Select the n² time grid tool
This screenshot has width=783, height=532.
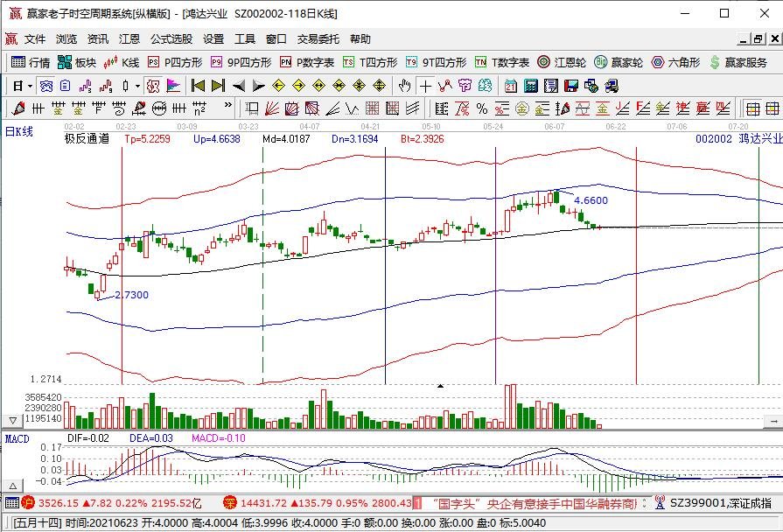point(199,108)
